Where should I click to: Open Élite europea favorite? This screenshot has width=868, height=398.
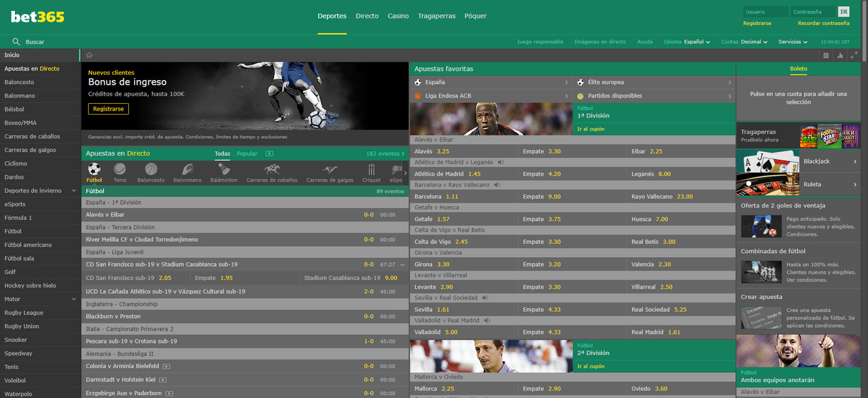tap(654, 82)
